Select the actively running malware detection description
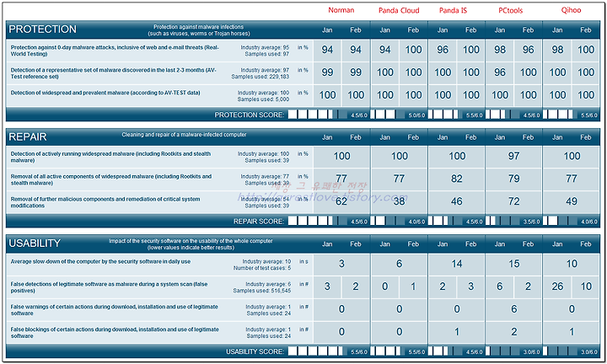Image resolution: width=607 pixels, height=364 pixels. (x=110, y=157)
